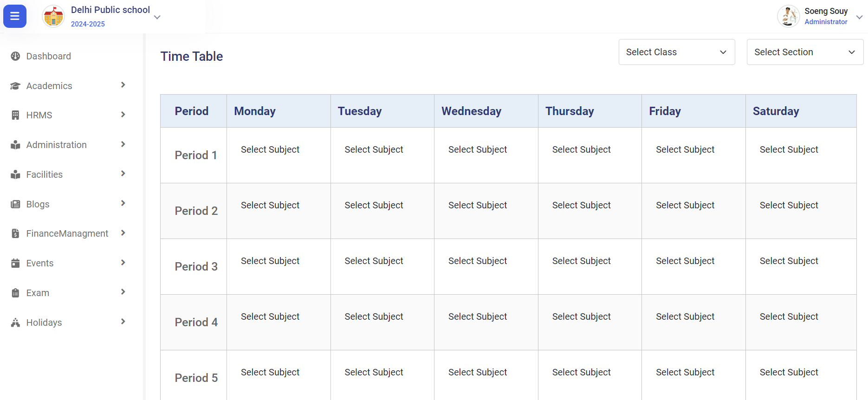Image resolution: width=868 pixels, height=400 pixels.
Task: Click the Delhi Public school logo
Action: [x=53, y=17]
